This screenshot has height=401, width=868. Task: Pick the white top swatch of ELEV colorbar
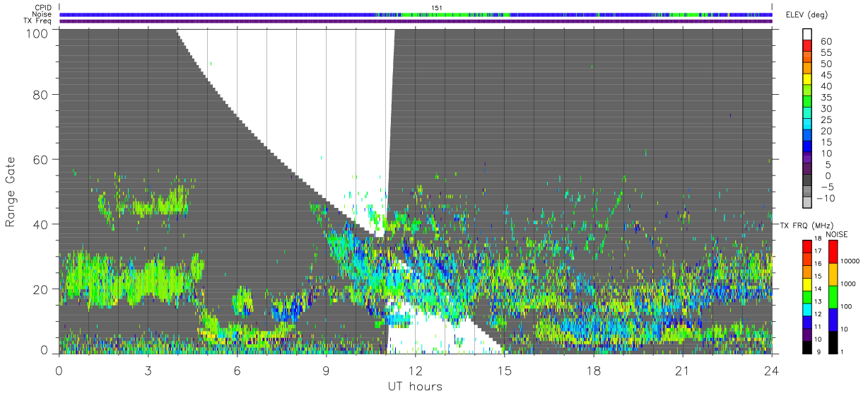point(808,34)
